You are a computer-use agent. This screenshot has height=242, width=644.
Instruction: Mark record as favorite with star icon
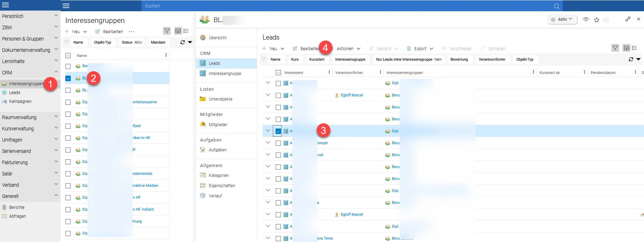[x=597, y=20]
